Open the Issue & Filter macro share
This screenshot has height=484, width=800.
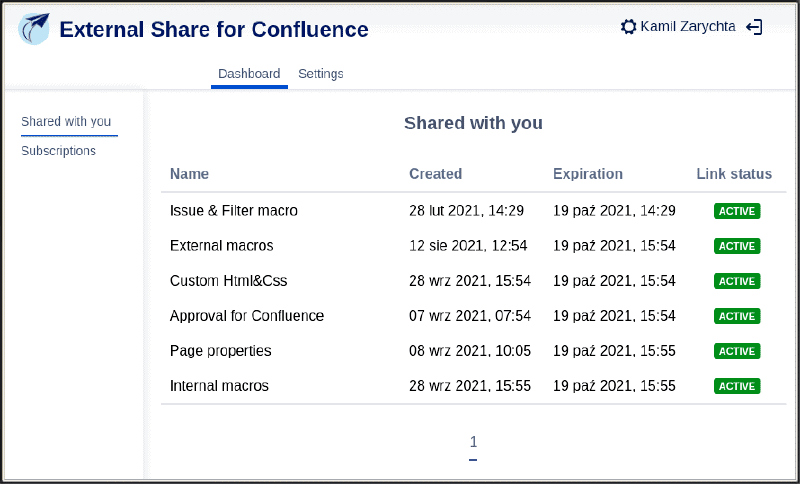coord(234,211)
